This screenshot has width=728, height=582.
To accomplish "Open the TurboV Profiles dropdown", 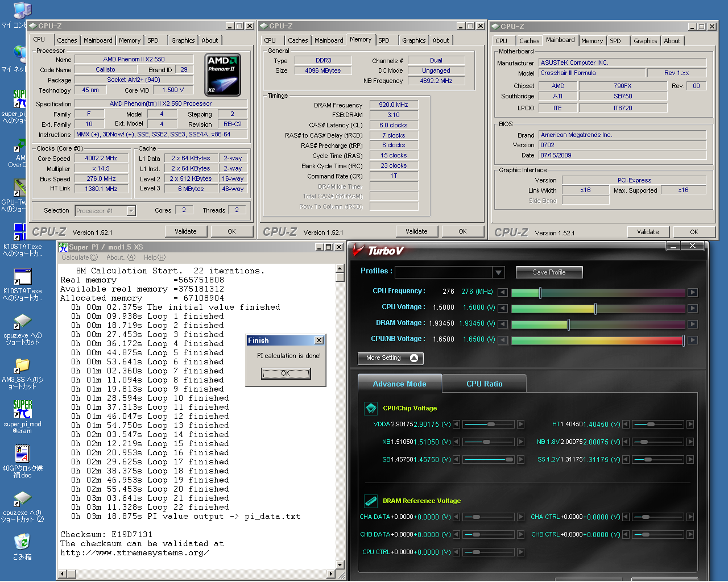I will [498, 272].
